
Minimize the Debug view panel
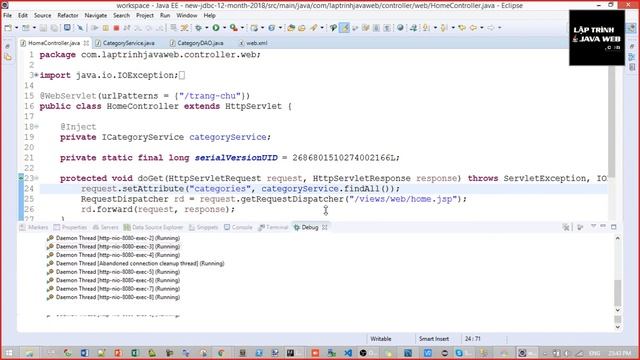(x=603, y=227)
